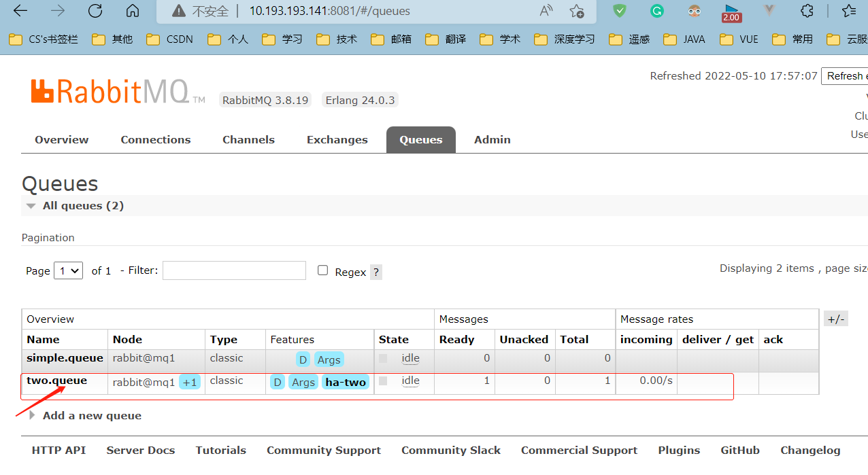Reload the page with refresh icon

95,11
